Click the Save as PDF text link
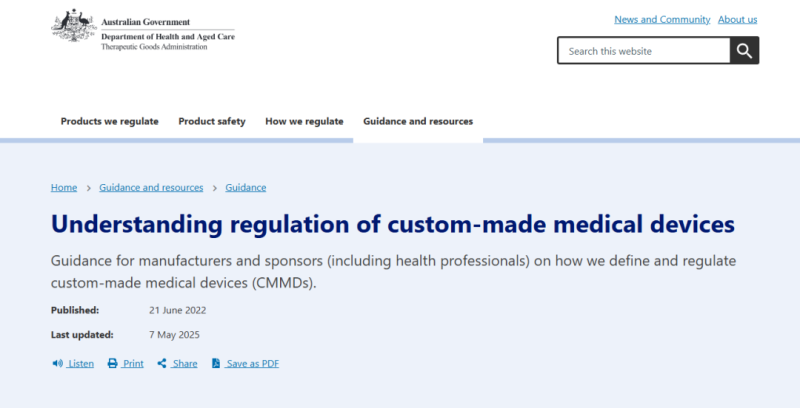 click(x=253, y=364)
